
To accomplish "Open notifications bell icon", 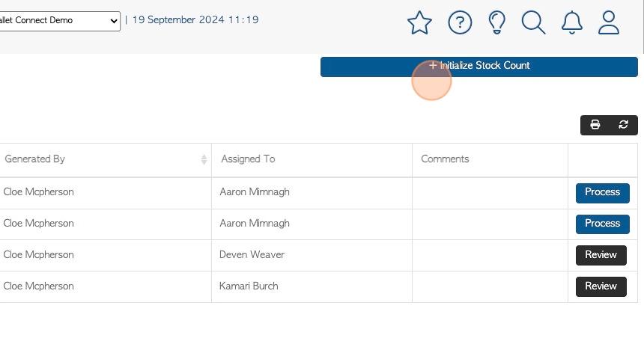I will [571, 22].
